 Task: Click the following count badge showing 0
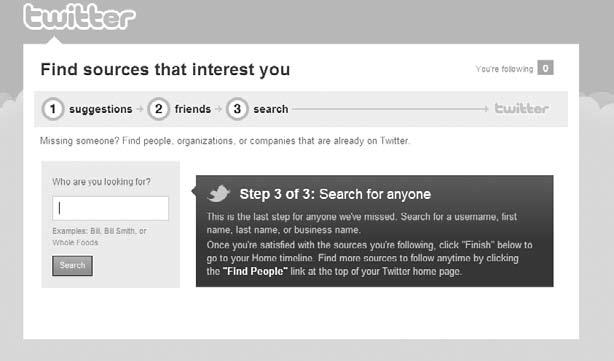pos(545,68)
